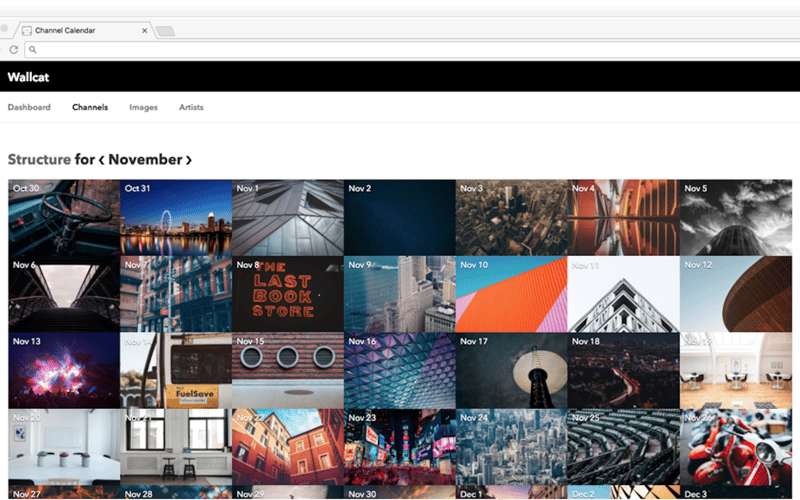The width and height of the screenshot is (800, 500).
Task: Open the Artists section
Action: pyautogui.click(x=191, y=107)
